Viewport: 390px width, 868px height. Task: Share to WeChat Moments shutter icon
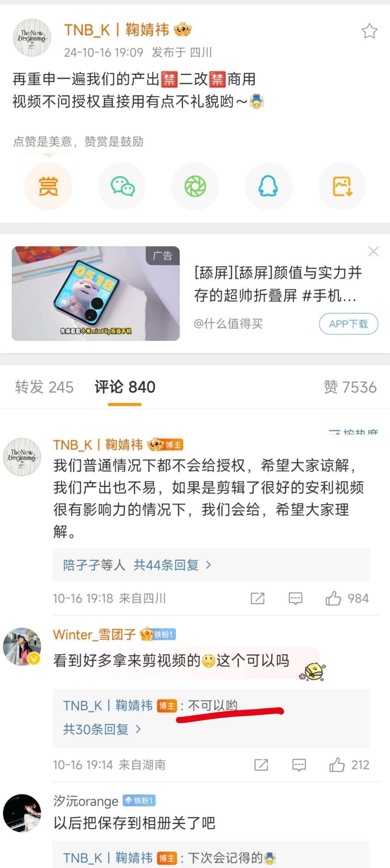pyautogui.click(x=195, y=186)
